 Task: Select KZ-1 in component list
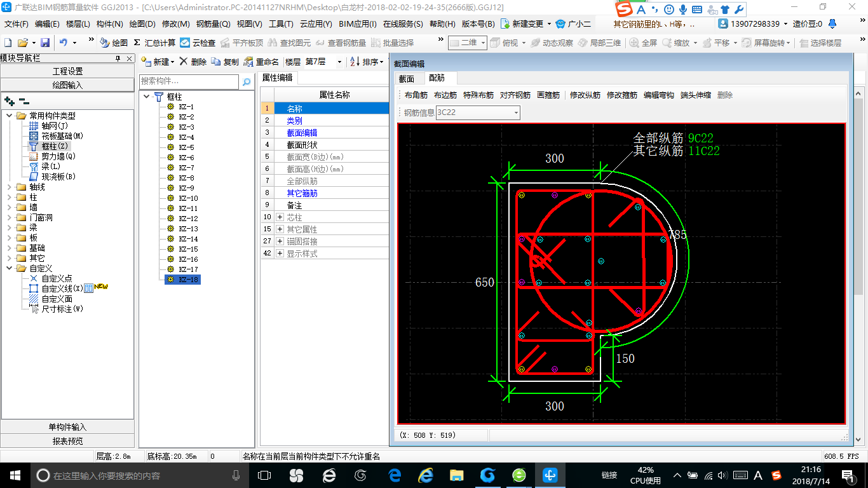(x=186, y=107)
